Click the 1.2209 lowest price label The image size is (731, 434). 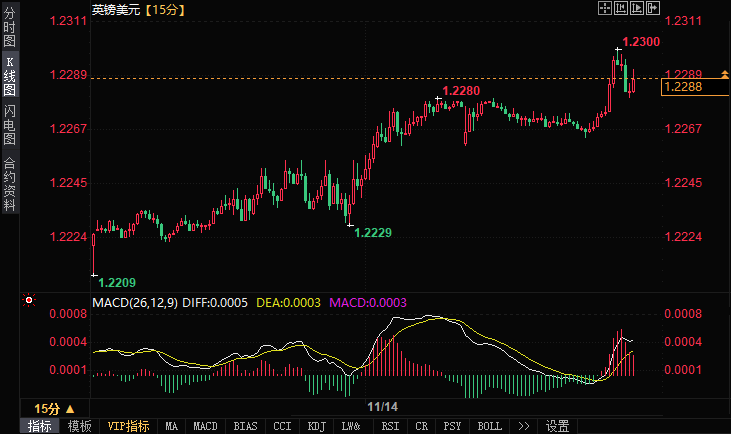117,283
